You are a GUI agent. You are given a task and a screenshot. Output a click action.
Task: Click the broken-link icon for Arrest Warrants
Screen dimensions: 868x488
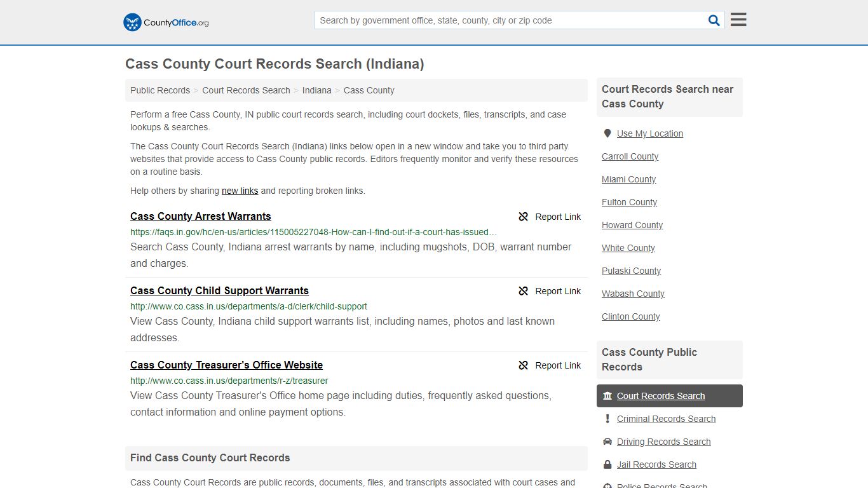click(x=524, y=217)
